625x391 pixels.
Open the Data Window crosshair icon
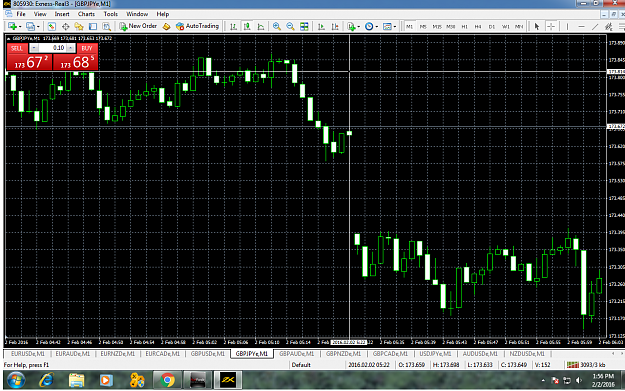65,26
